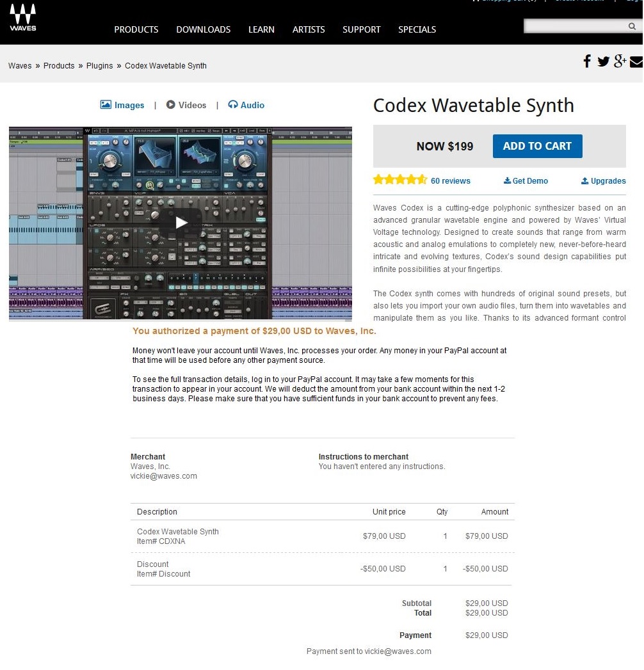
Task: Click the Instructions to merchant heading
Action: (363, 457)
